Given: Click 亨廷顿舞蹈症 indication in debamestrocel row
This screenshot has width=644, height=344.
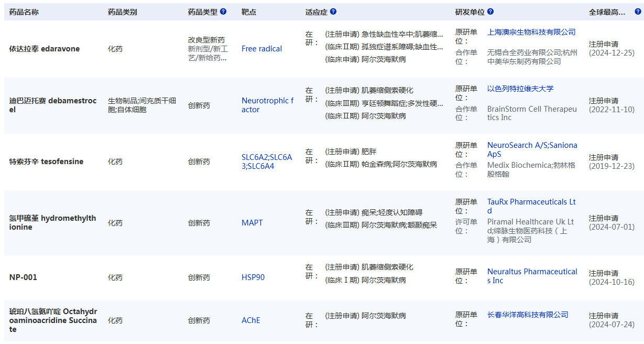Looking at the screenshot, I should (384, 103).
